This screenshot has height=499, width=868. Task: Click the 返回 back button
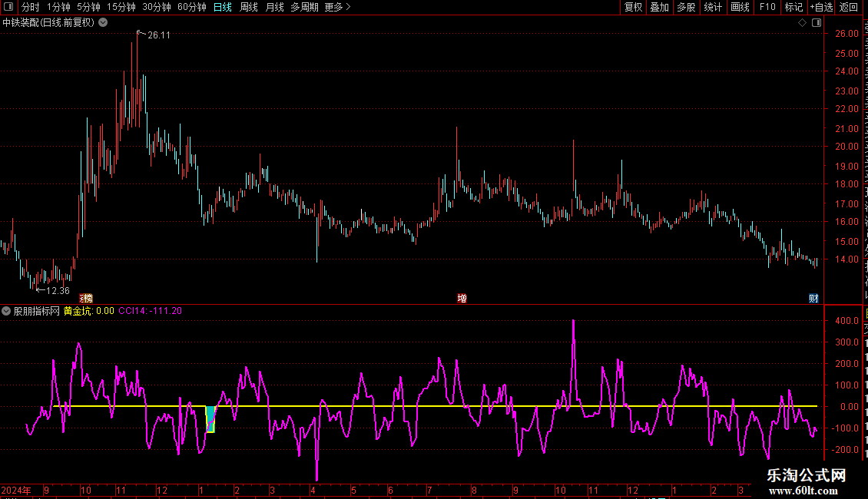[x=849, y=7]
